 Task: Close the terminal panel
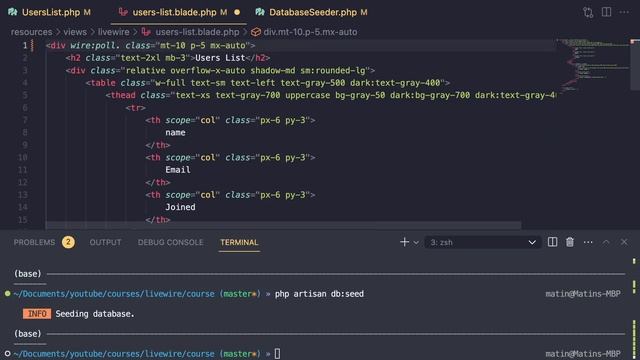(624, 242)
